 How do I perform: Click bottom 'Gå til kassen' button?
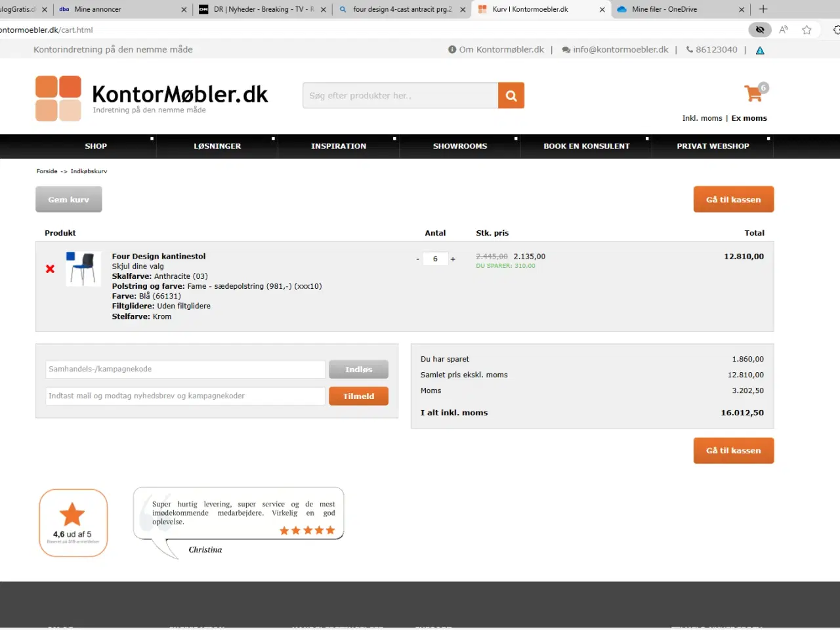(734, 451)
